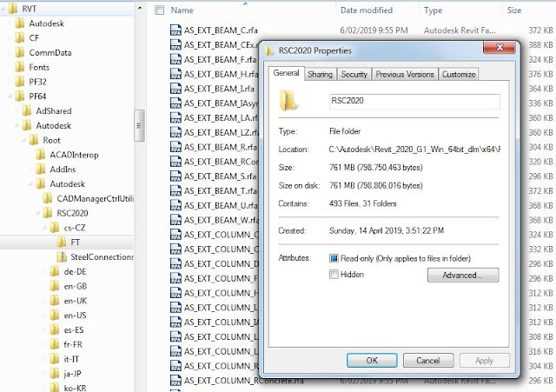Click the PF32 folder icon

click(x=20, y=82)
